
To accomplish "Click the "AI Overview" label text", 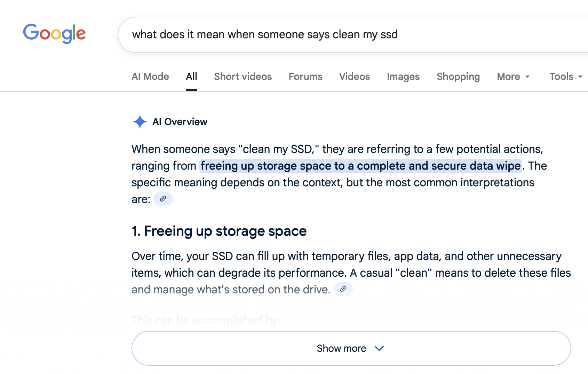I will (x=180, y=122).
